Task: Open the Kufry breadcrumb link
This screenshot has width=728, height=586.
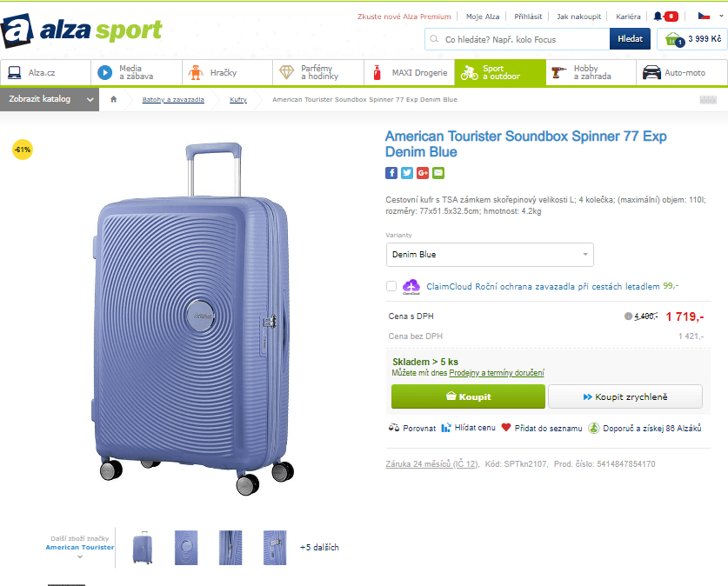Action: tap(237, 99)
